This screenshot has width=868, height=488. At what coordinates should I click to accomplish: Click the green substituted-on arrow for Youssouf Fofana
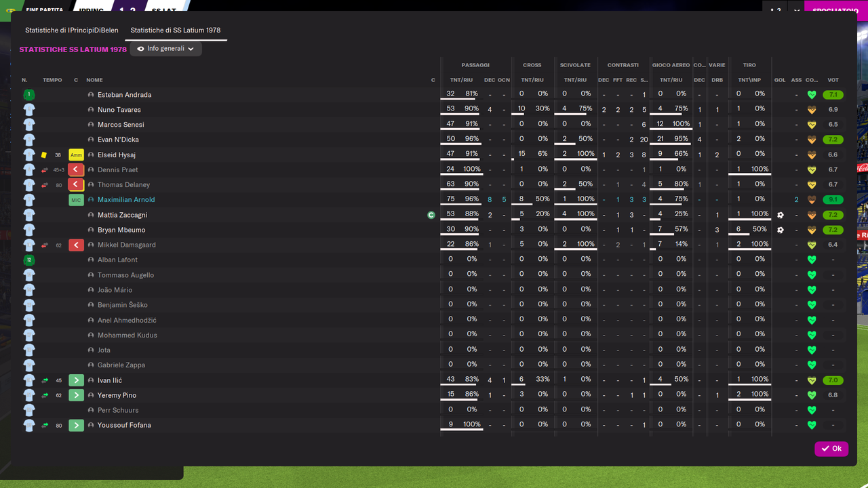click(76, 425)
